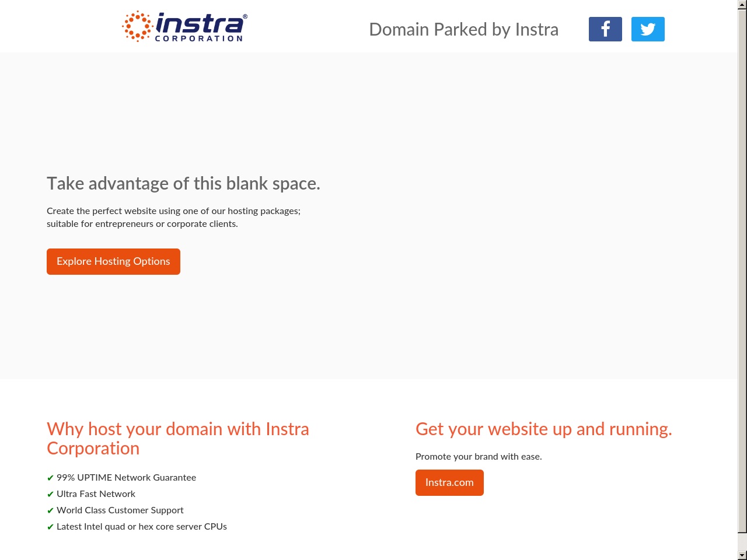Click the "Domain Parked by Instra" header text
This screenshot has height=560, width=747.
click(464, 29)
